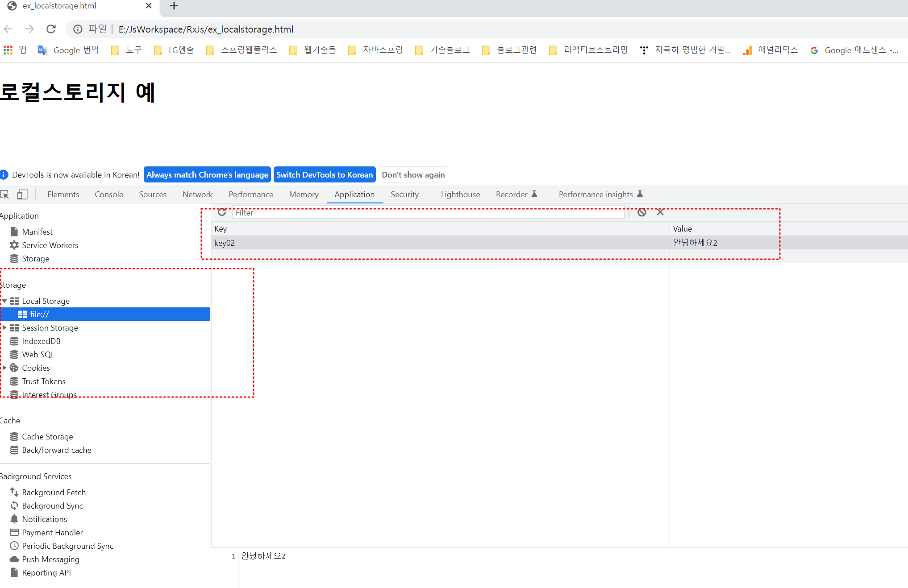Click the delete selected X icon
The height and width of the screenshot is (588, 908).
[x=660, y=212]
